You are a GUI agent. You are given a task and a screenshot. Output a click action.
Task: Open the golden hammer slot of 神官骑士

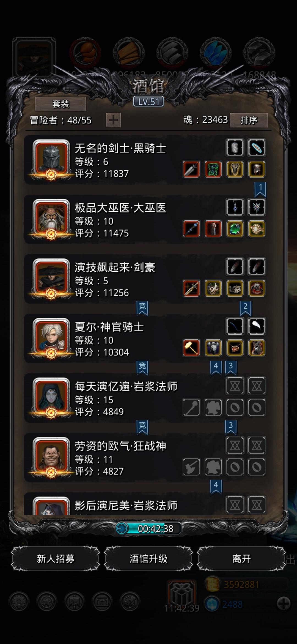[191, 348]
